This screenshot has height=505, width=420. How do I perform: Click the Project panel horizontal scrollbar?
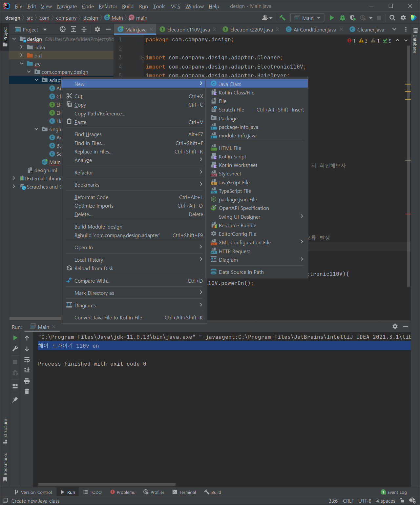point(35,318)
